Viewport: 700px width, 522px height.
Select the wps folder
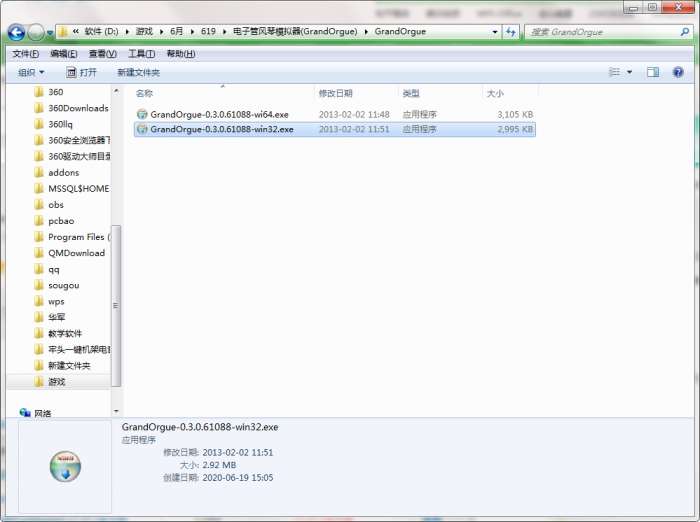[x=56, y=301]
